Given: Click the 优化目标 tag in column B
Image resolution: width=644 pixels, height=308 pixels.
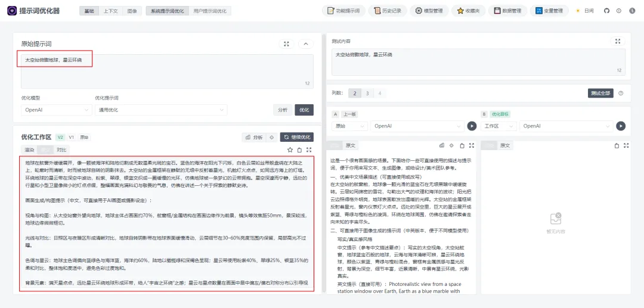Looking at the screenshot, I should [x=500, y=114].
